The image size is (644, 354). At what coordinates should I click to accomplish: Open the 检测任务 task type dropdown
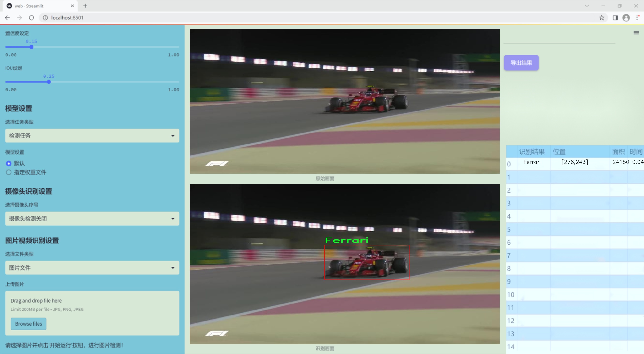pos(92,136)
